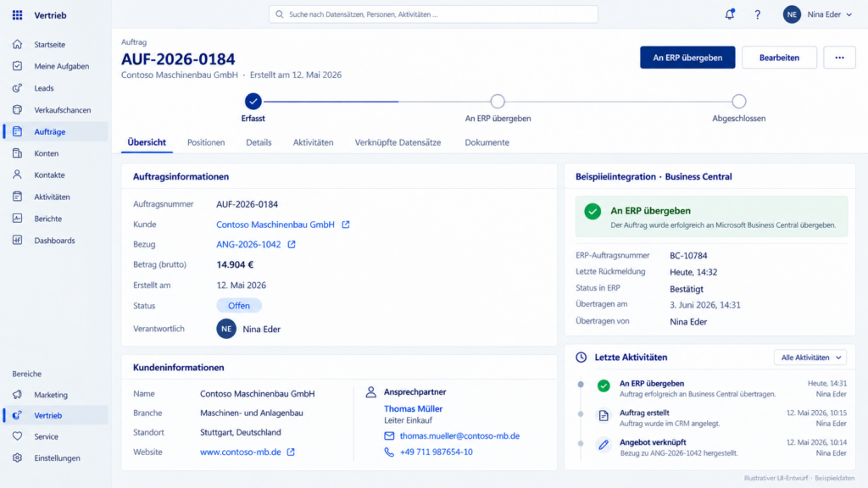Viewport: 868px width, 488px height.
Task: Switch to the Verknüpfte Datensätze tab
Action: (398, 142)
